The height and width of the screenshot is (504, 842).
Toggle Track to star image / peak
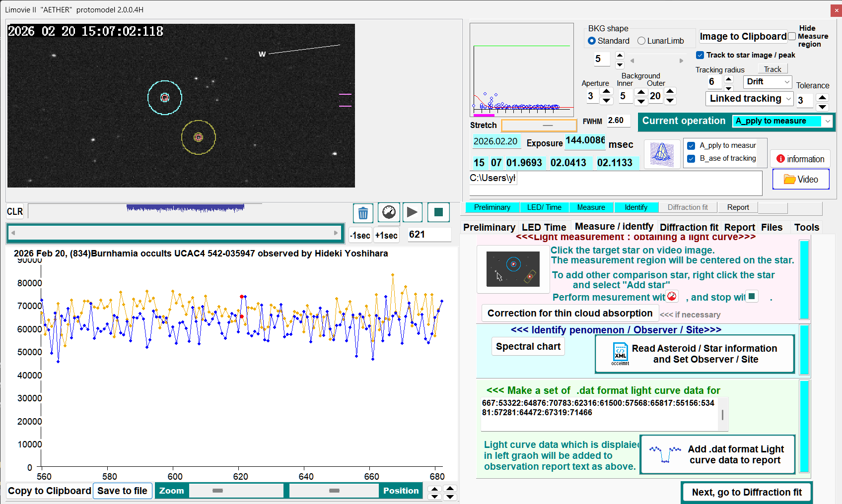click(700, 55)
